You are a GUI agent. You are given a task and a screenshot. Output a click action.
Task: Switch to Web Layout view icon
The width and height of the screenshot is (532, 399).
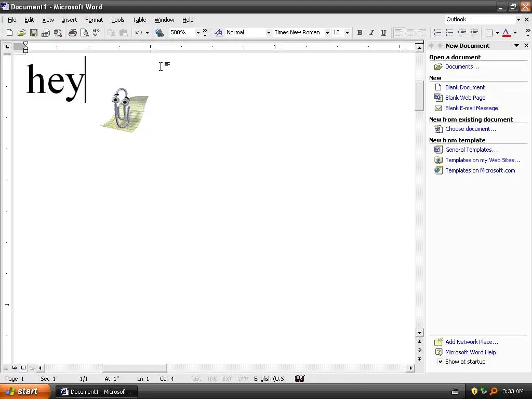pyautogui.click(x=15, y=368)
